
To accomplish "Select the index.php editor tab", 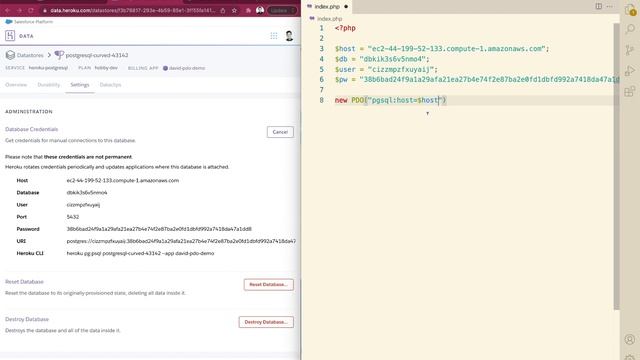I will point(327,7).
